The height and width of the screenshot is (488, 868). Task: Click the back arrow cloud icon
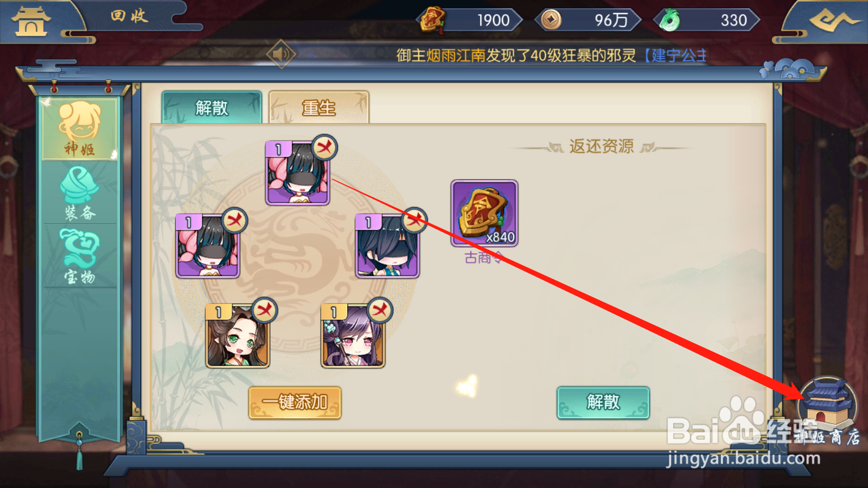(833, 21)
